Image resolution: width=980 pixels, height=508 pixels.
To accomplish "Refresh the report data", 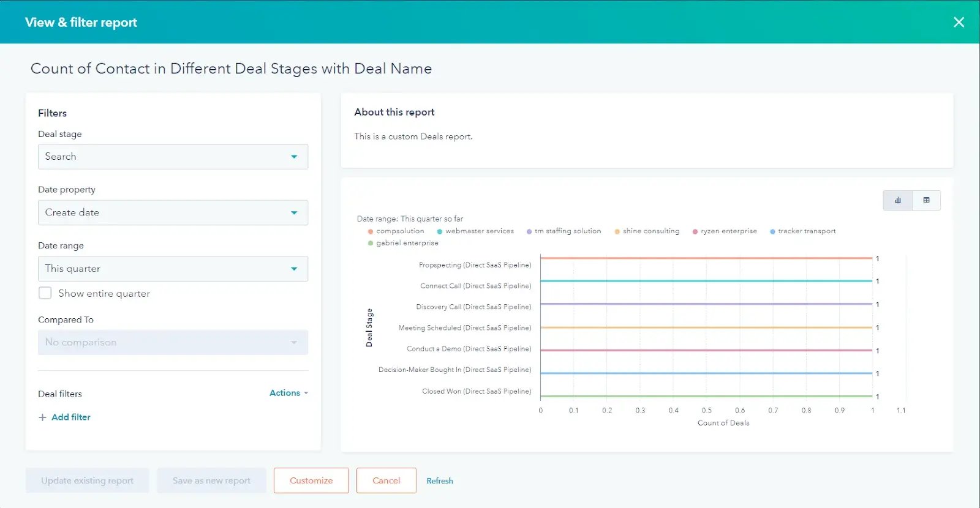I will click(x=440, y=481).
